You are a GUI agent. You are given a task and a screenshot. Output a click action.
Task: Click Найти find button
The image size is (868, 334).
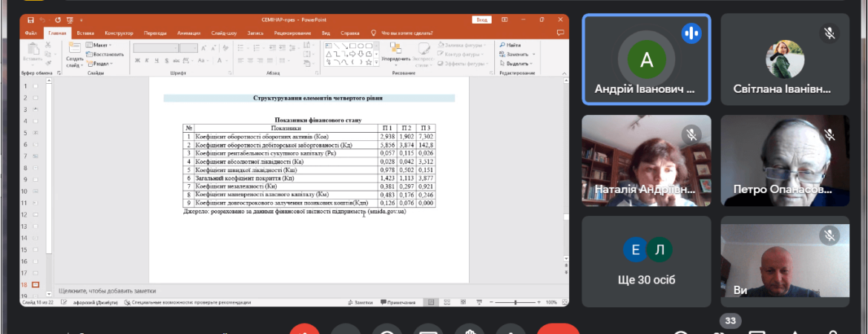coord(510,45)
